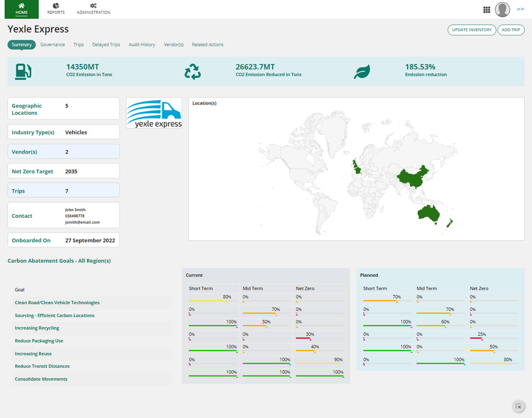This screenshot has height=418, width=532.
Task: Click the 26623.7MT reduced emission value
Action: pyautogui.click(x=255, y=67)
